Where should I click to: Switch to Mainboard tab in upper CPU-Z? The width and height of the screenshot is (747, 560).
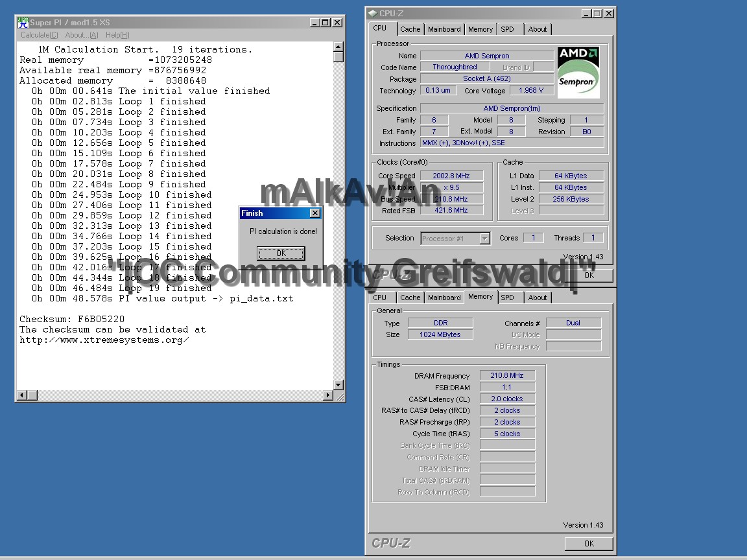(444, 29)
